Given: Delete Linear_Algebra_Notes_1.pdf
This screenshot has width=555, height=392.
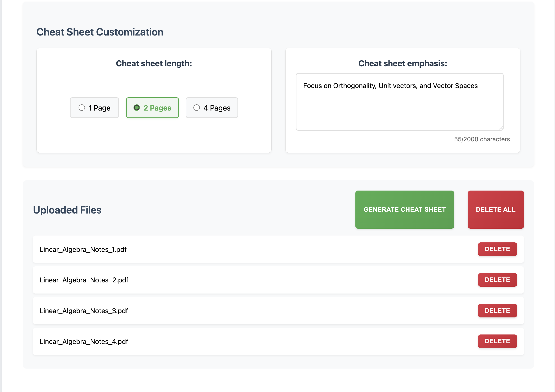Looking at the screenshot, I should [x=497, y=249].
